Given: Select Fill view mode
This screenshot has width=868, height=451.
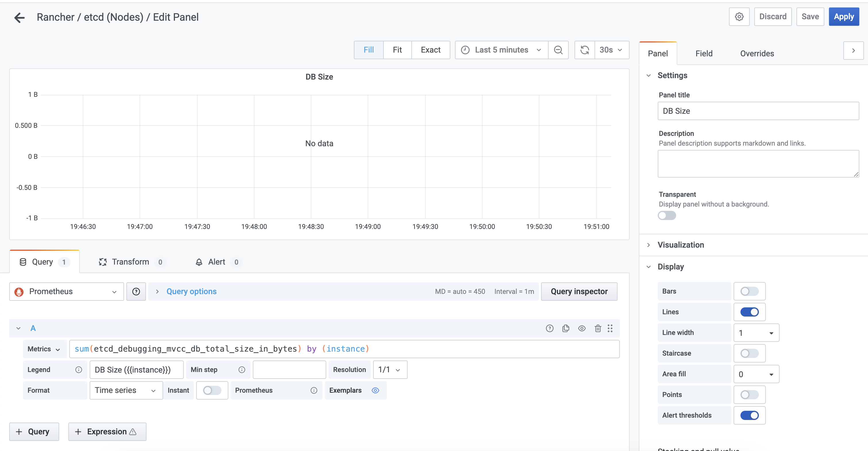Looking at the screenshot, I should coord(369,50).
